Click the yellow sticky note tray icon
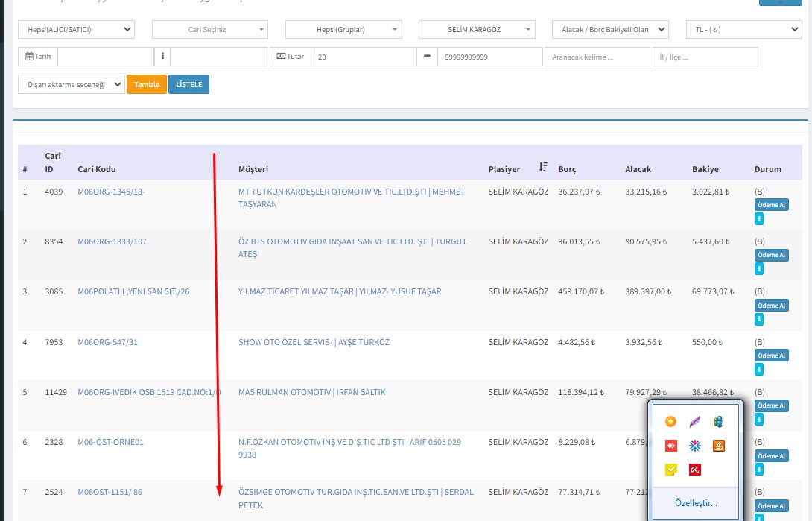 (671, 470)
